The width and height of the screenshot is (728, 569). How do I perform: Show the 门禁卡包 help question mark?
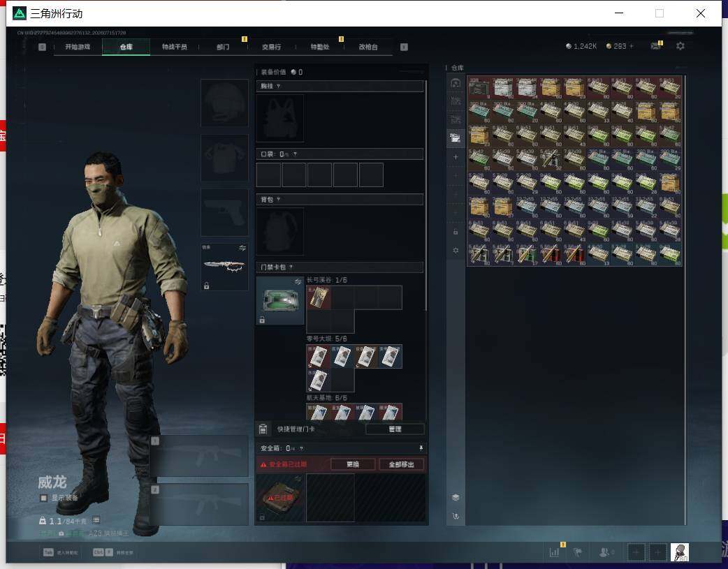291,267
